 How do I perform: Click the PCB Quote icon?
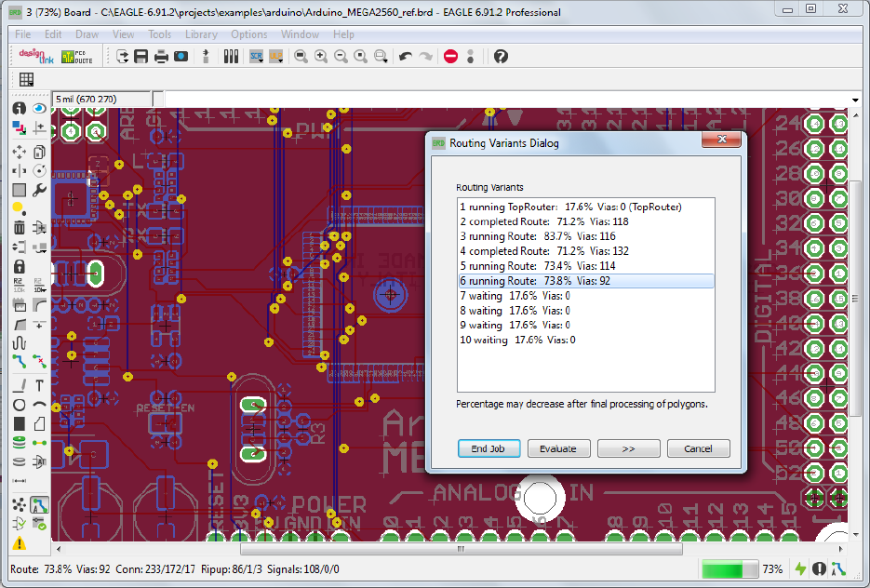77,56
